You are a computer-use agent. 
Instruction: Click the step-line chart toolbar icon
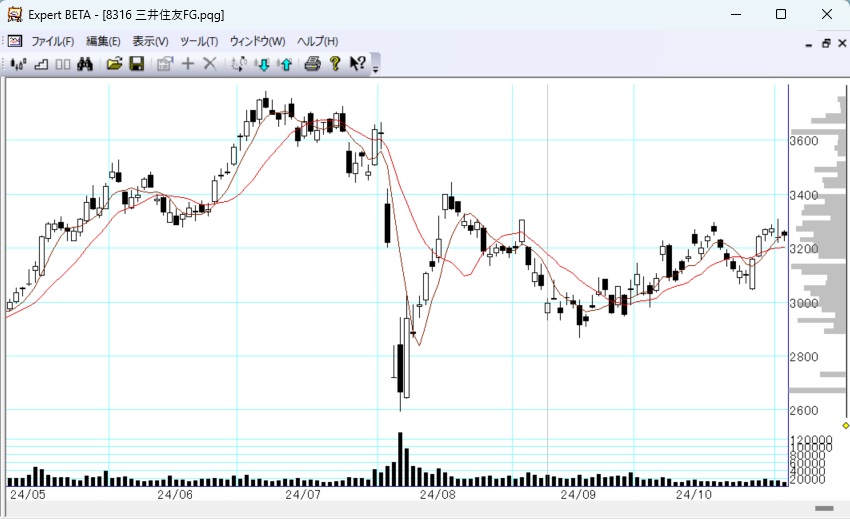[x=41, y=64]
